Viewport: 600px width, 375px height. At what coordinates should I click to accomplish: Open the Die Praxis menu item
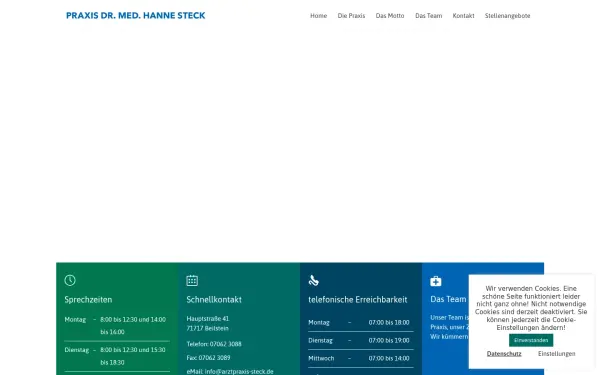click(x=351, y=16)
